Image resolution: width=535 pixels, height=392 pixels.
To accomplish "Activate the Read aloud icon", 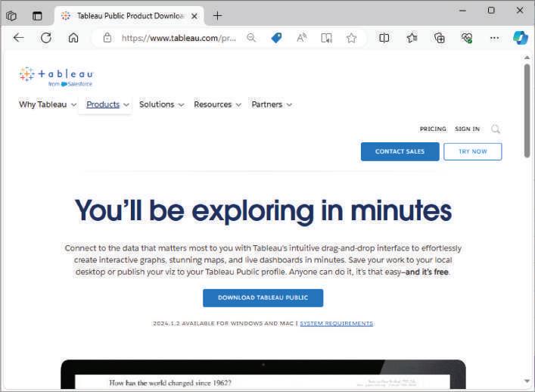I will coord(301,38).
